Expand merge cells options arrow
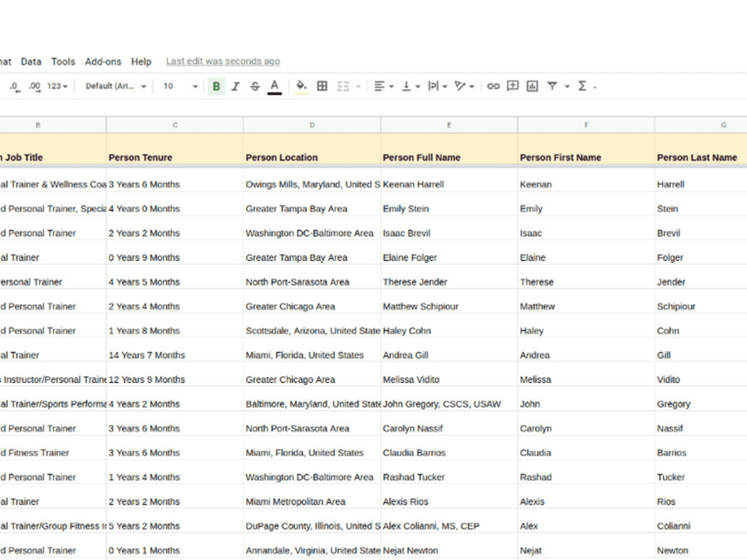 coord(358,87)
